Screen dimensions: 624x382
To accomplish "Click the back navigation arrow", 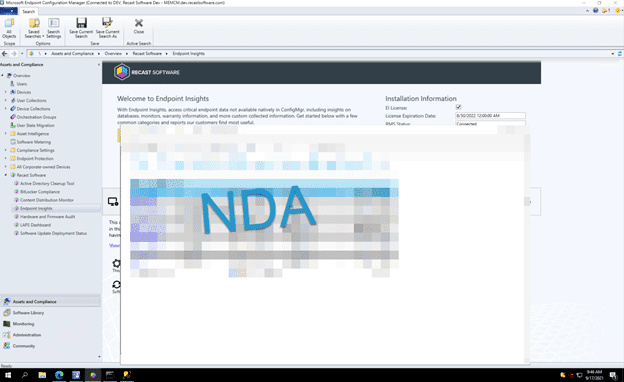I will coord(5,53).
